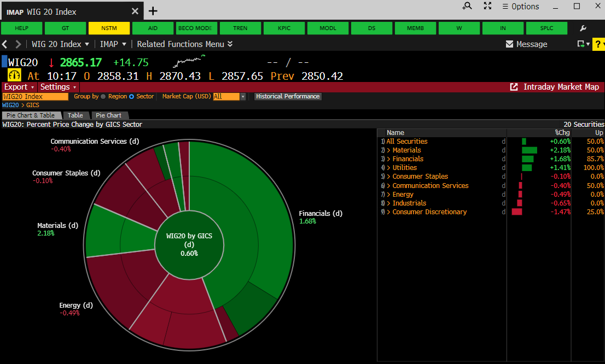Select the Sector radio button
The image size is (605, 364).
(132, 97)
